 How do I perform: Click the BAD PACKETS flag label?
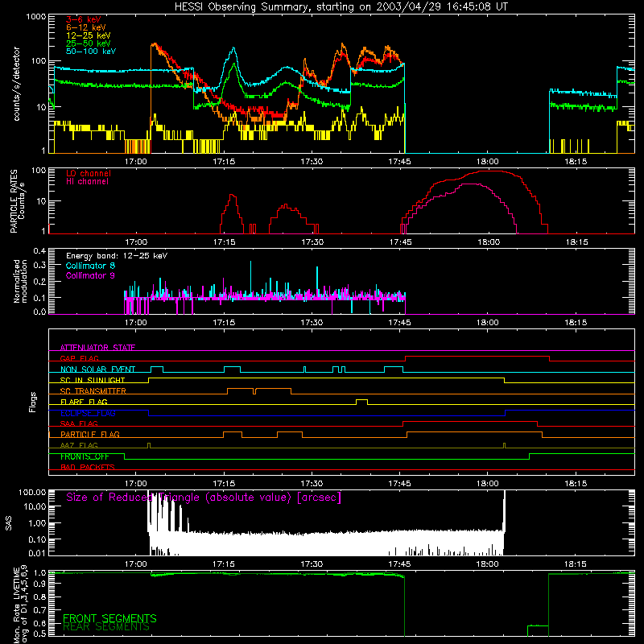click(x=88, y=467)
